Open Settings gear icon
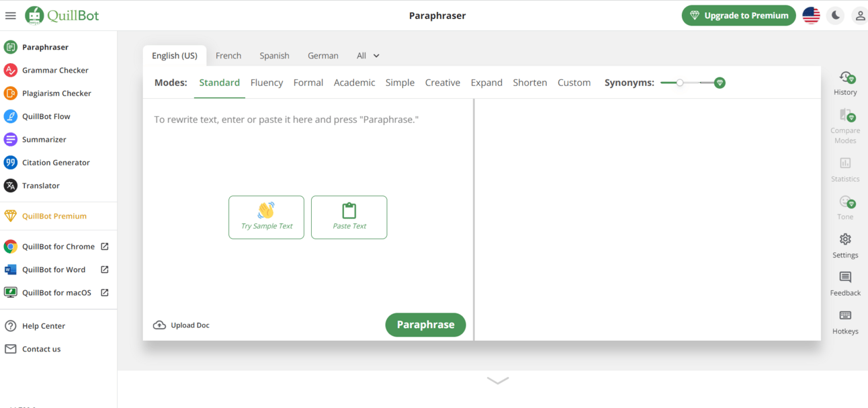868x408 pixels. tap(845, 245)
